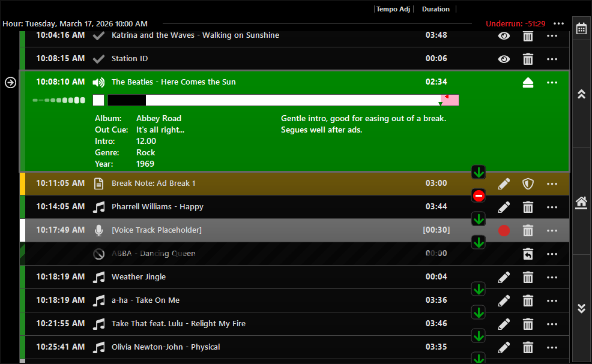Toggle the eye icon on Station ID row
The image size is (592, 364).
pos(504,59)
